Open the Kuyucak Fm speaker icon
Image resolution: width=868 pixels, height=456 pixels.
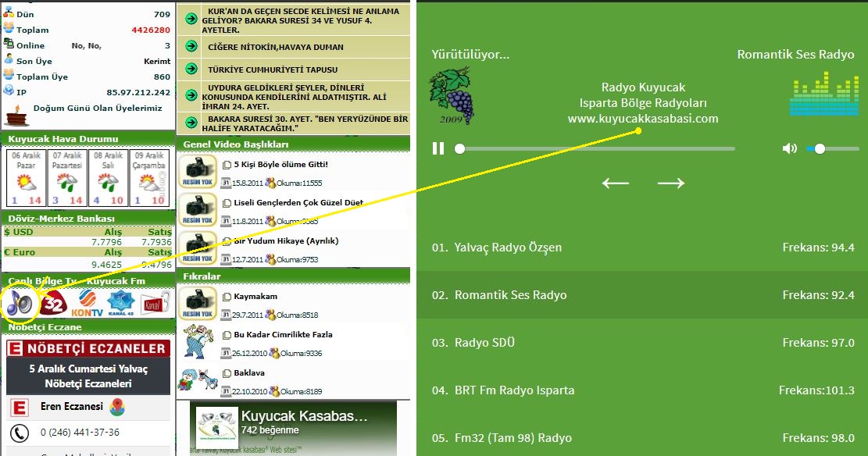coord(20,303)
